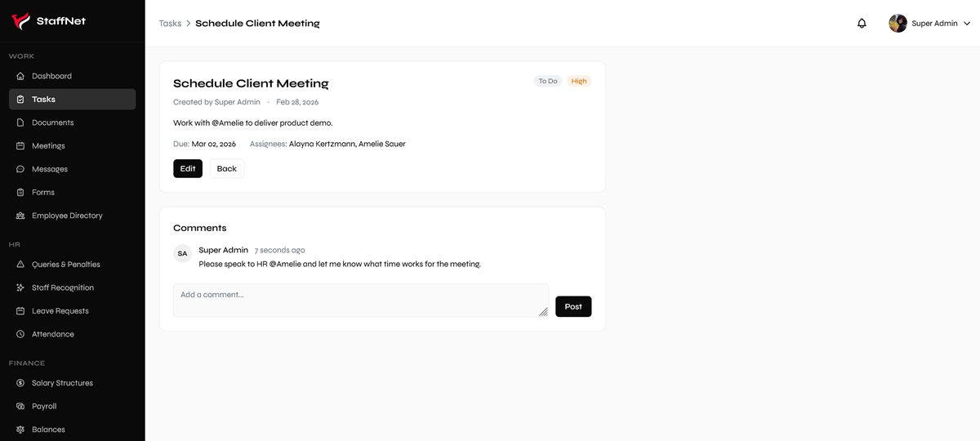This screenshot has height=441, width=980.
Task: Click the Queries & Penalties warning icon
Action: [20, 265]
